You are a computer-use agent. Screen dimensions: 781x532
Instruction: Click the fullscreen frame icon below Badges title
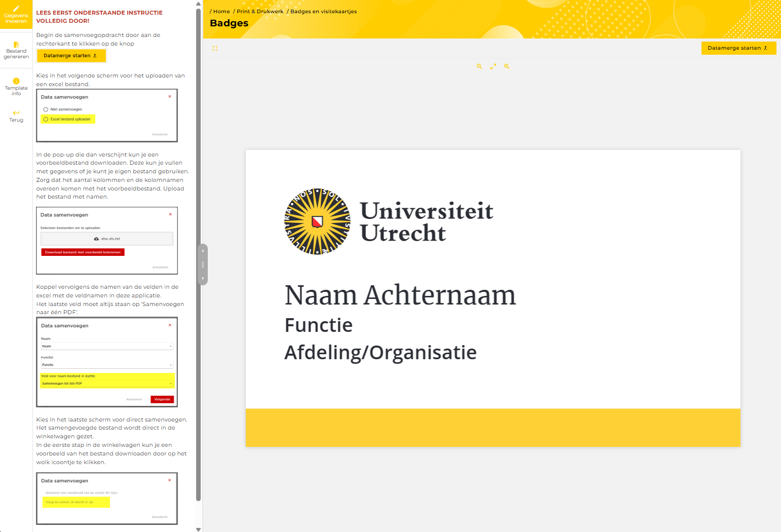tap(215, 49)
